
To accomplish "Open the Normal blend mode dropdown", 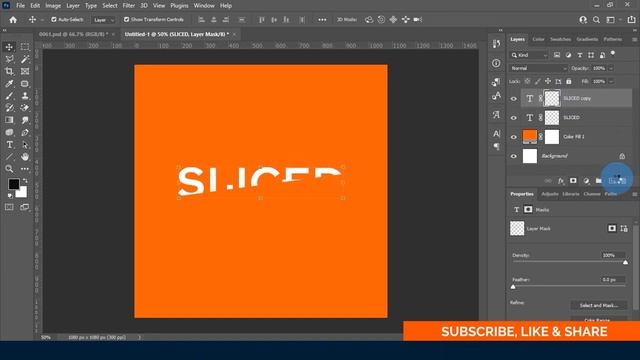I will click(x=539, y=69).
